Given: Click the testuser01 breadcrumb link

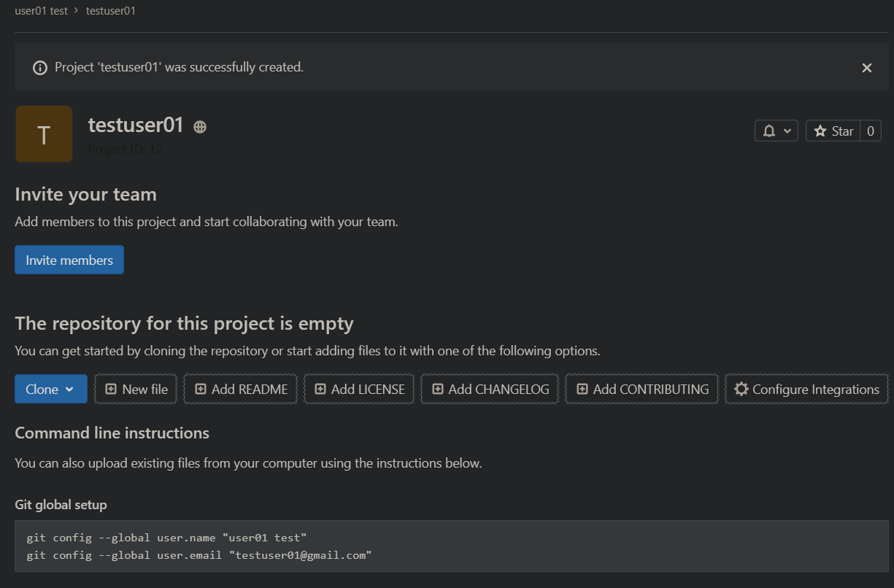Looking at the screenshot, I should 110,11.
